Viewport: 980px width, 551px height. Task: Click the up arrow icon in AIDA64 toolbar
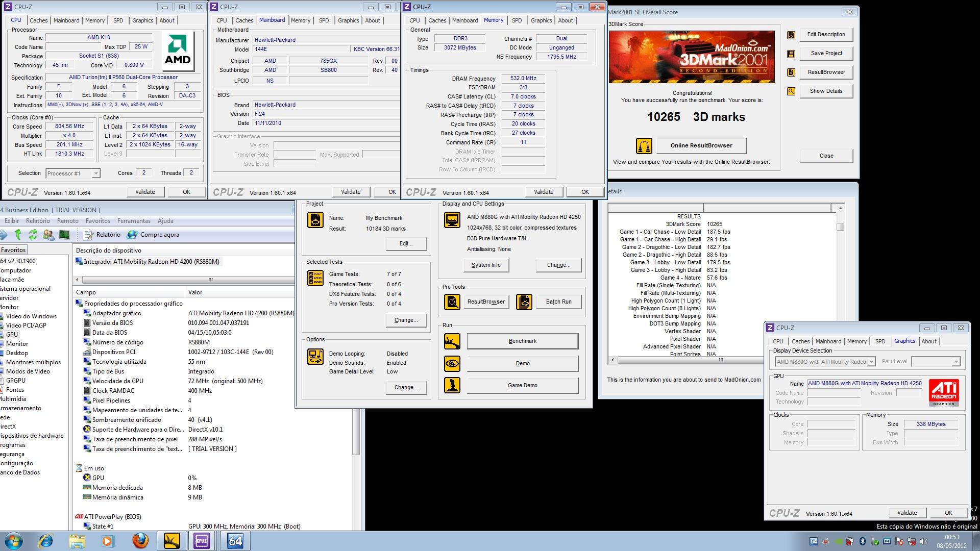[x=18, y=235]
